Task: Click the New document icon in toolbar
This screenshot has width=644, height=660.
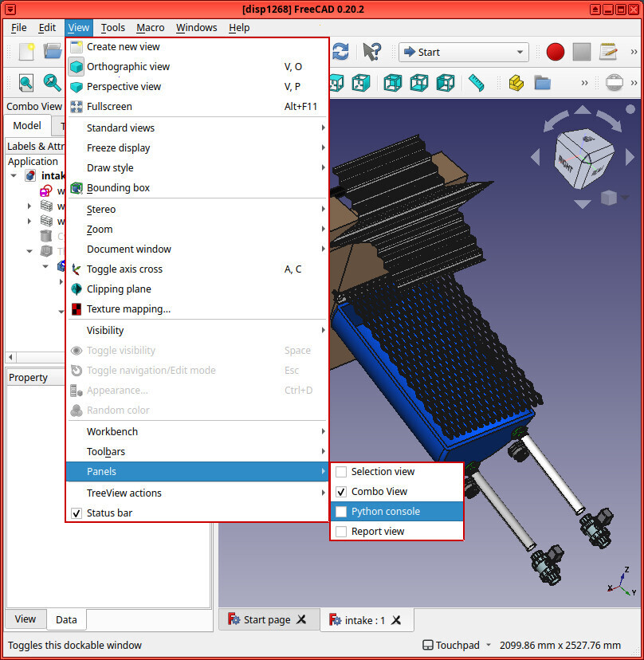Action: 26,52
